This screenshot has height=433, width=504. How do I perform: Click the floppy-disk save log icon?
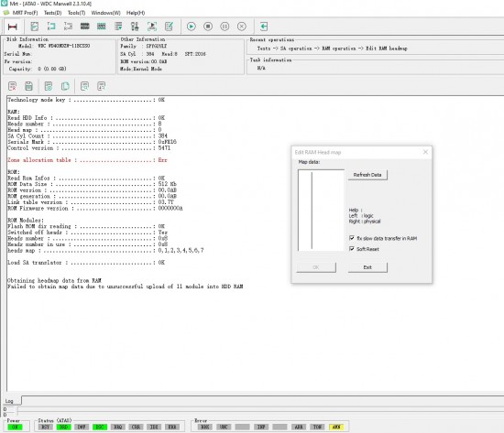pyautogui.click(x=29, y=86)
